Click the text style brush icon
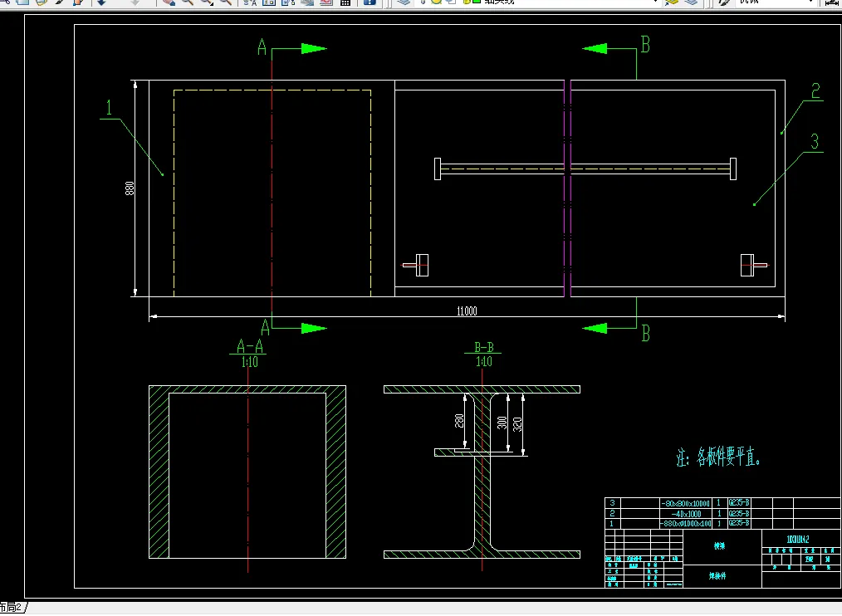Screen dimensions: 842x616 pyautogui.click(x=724, y=2)
